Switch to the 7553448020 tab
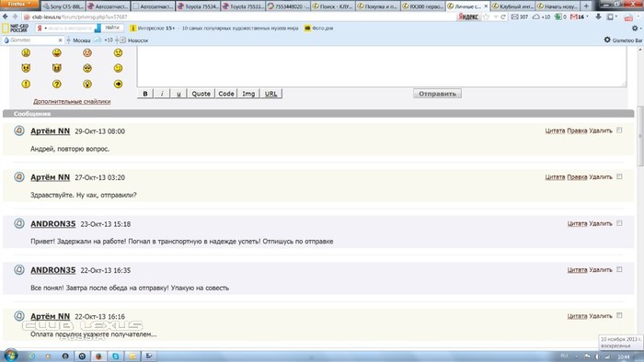This screenshot has height=362, width=644. point(288,6)
